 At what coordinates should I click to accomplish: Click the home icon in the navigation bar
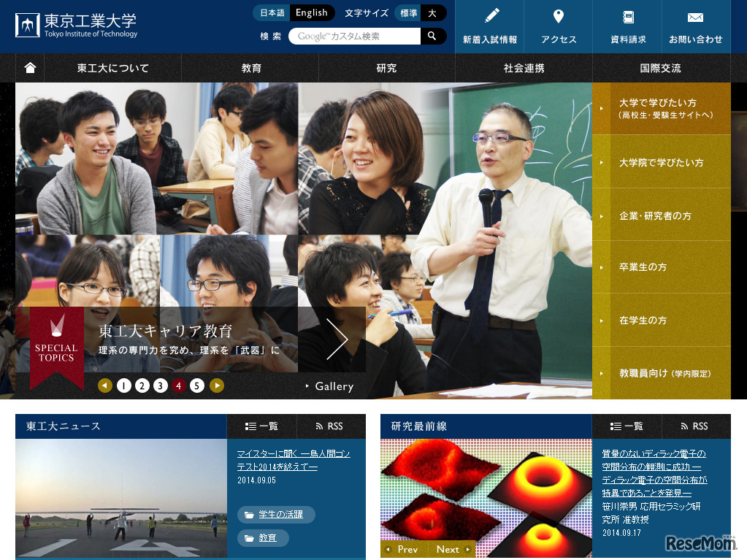tap(28, 67)
